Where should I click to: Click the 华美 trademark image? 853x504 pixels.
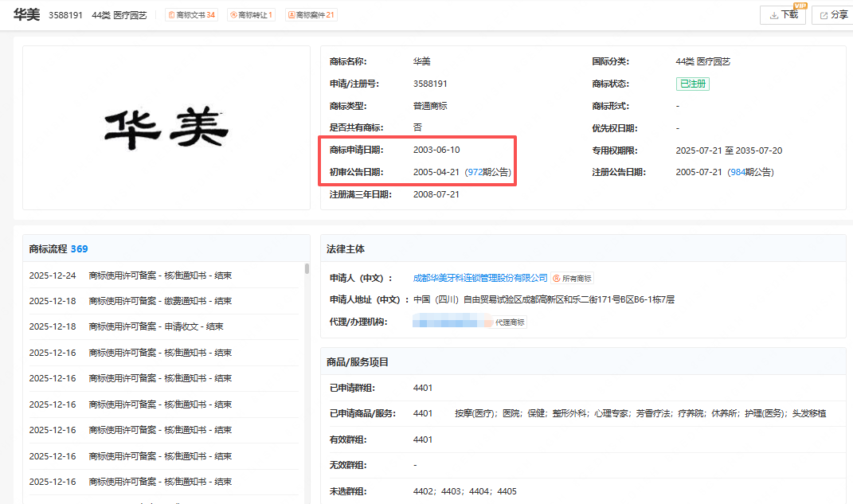click(166, 128)
